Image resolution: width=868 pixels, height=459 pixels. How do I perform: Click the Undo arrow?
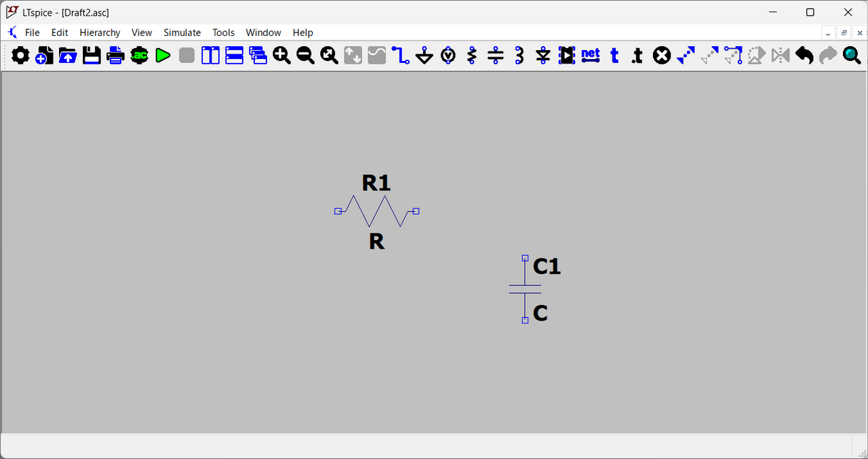click(804, 56)
